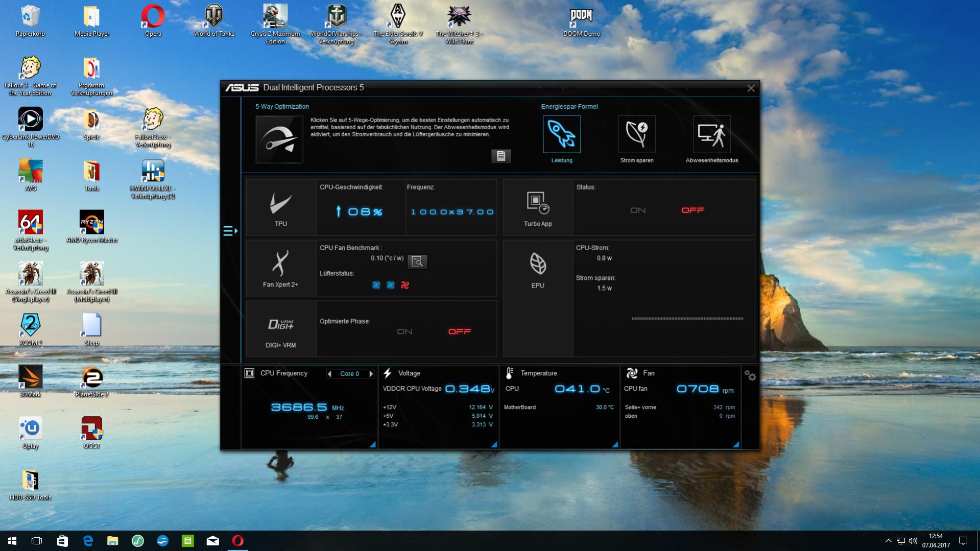Viewport: 980px width, 551px height.
Task: Turn Turbo App status OFF
Action: (x=692, y=210)
